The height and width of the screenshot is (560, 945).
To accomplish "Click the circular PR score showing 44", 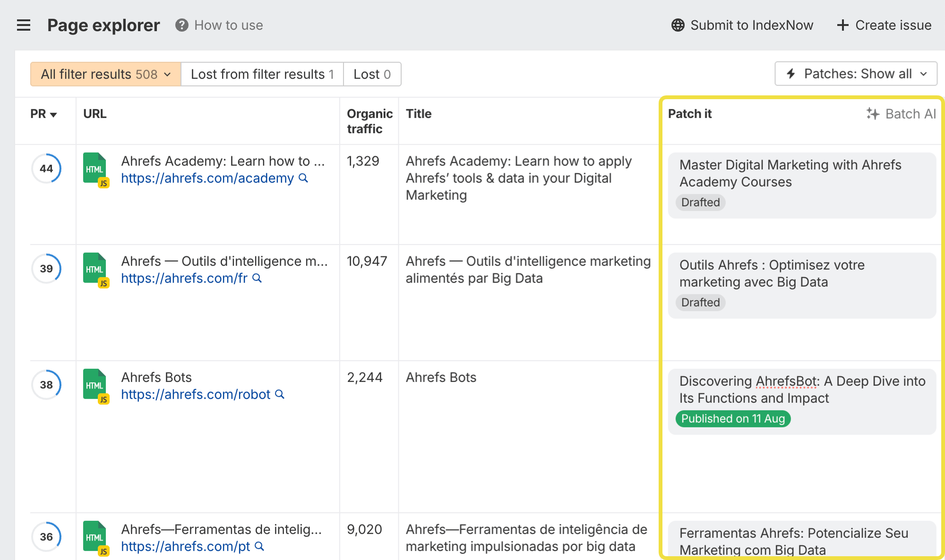I will (46, 169).
